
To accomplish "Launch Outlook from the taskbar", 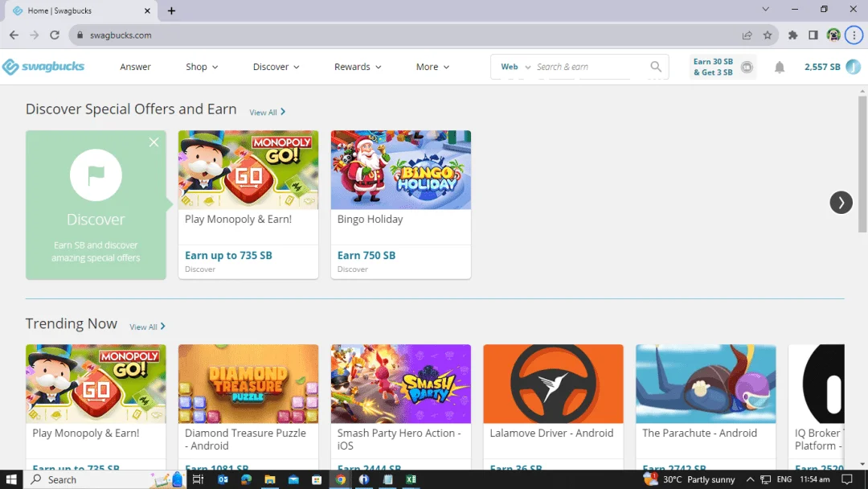I will 223,479.
